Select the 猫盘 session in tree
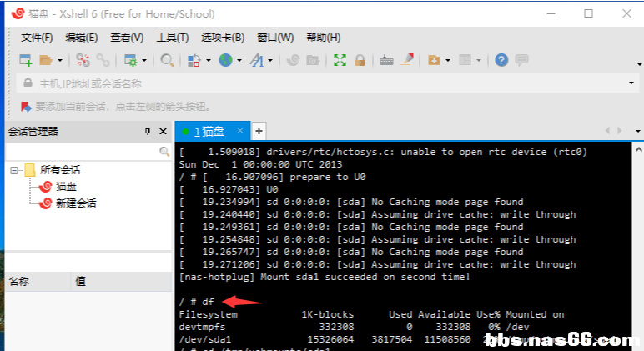 [66, 187]
